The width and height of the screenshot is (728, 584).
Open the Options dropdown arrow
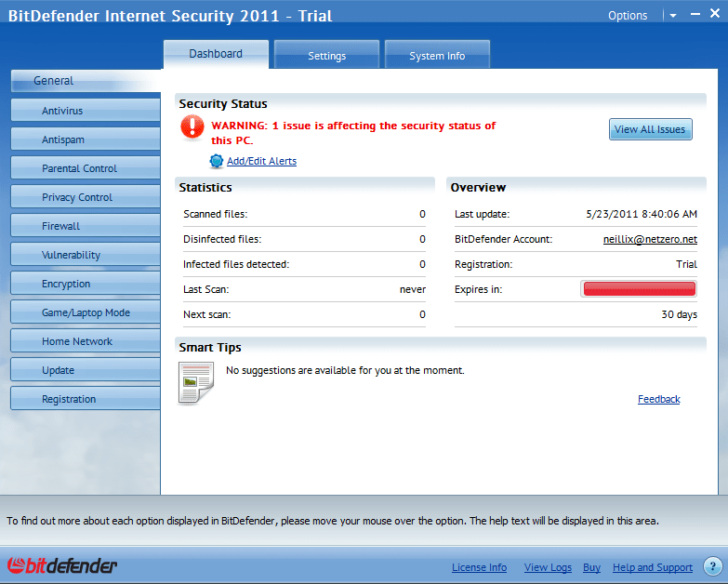coord(673,16)
